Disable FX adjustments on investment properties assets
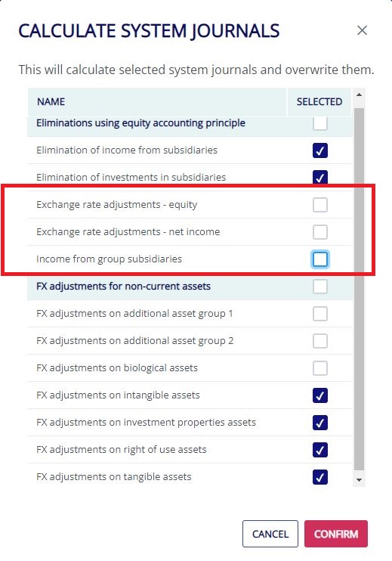This screenshot has width=392, height=561. (x=319, y=423)
